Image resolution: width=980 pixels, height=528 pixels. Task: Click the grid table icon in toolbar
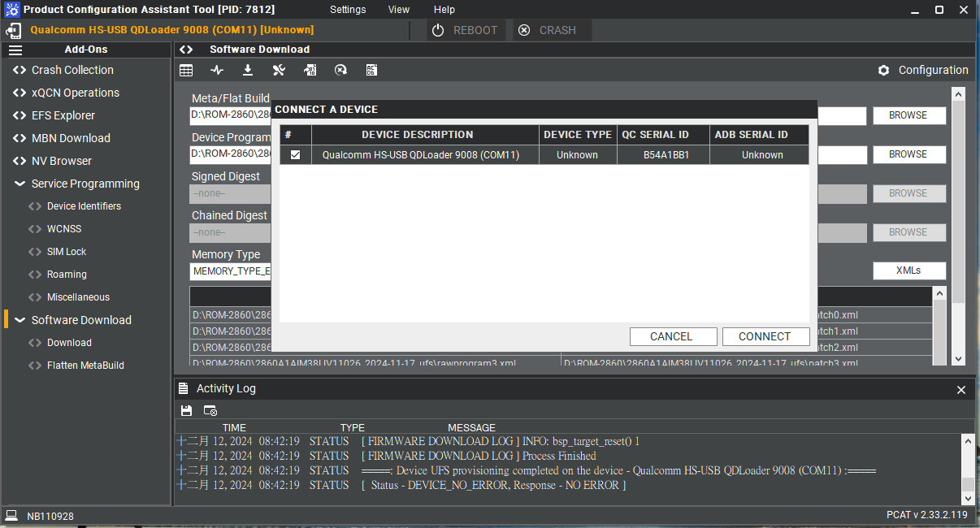pos(186,71)
